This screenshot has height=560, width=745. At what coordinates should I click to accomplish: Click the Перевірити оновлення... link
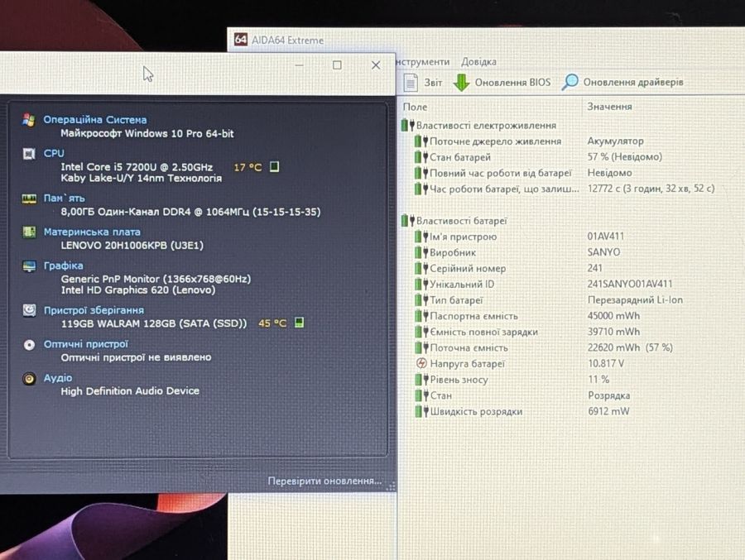[x=324, y=481]
